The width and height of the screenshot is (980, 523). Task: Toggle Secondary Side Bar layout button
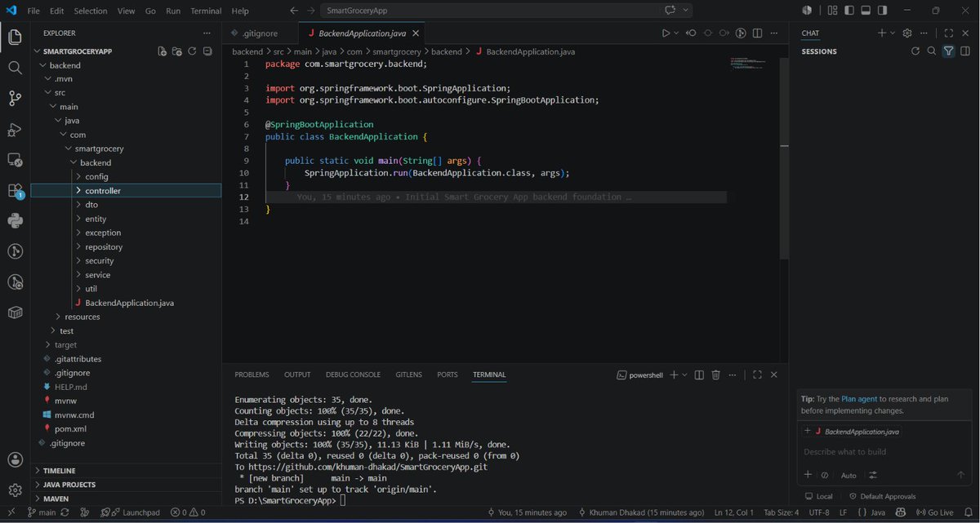[x=882, y=11]
